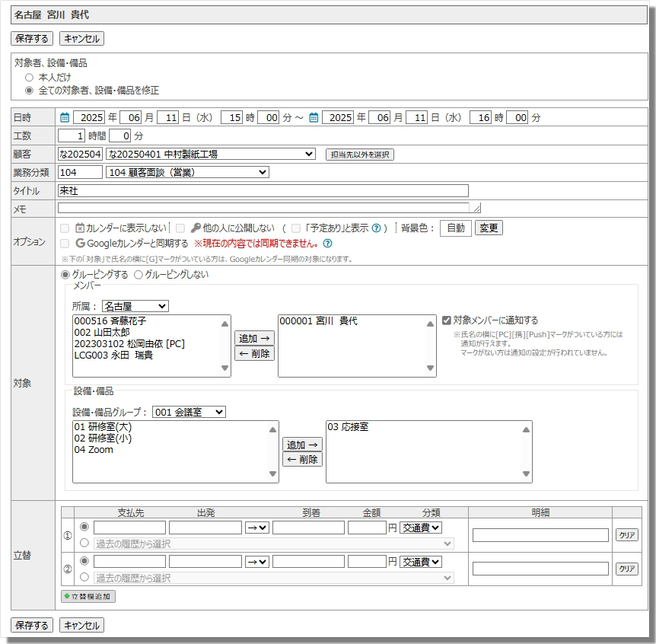The image size is (656, 644).
Task: Open 所属 dropdown showing 名古屋
Action: pos(135,306)
